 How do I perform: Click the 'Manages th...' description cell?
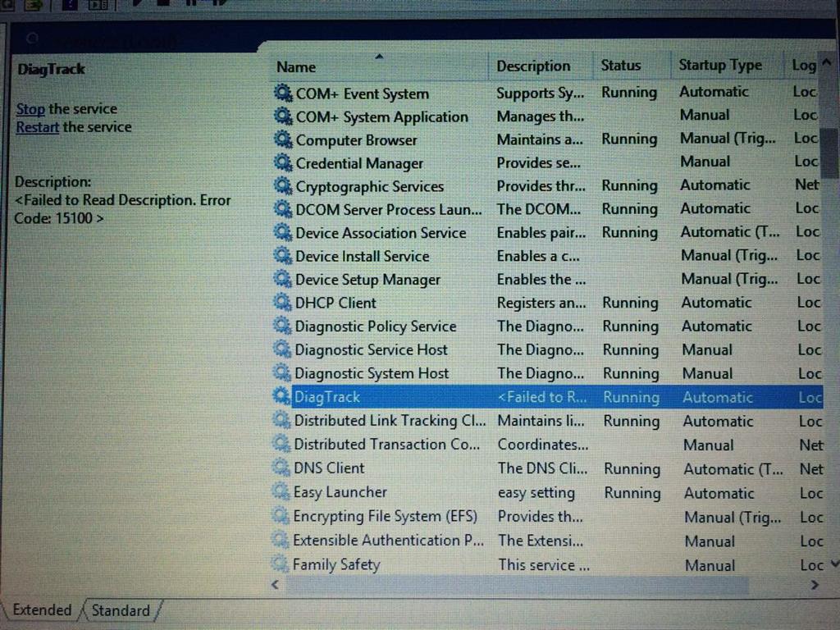coord(540,116)
